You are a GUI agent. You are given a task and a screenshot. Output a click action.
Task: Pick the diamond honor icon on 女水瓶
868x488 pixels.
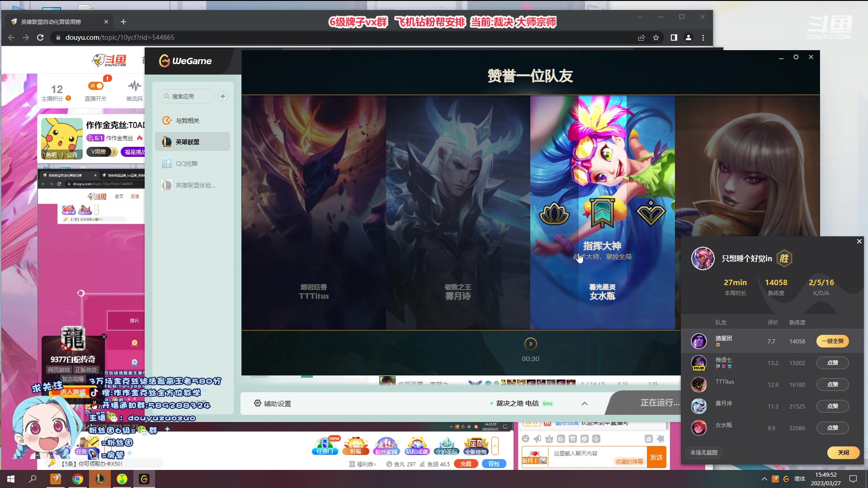[x=651, y=213]
